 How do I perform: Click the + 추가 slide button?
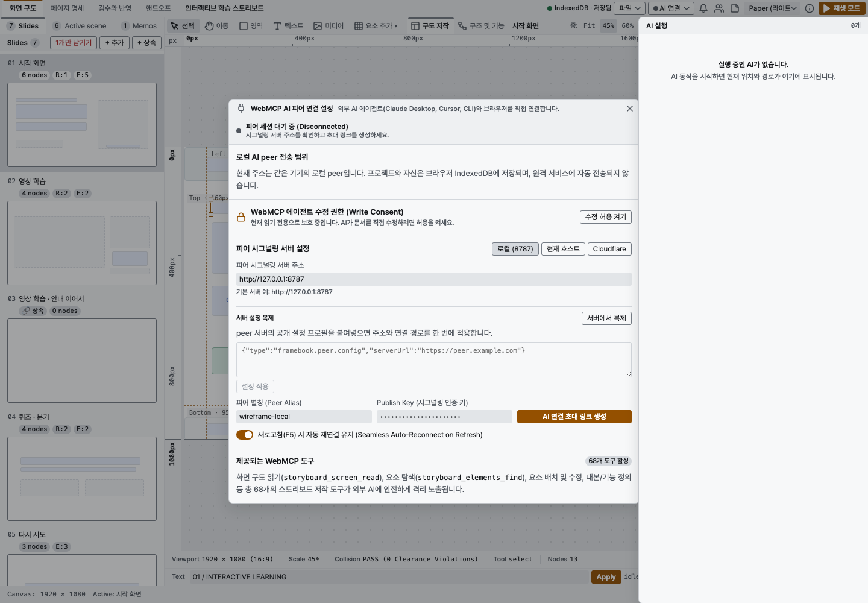pyautogui.click(x=115, y=43)
